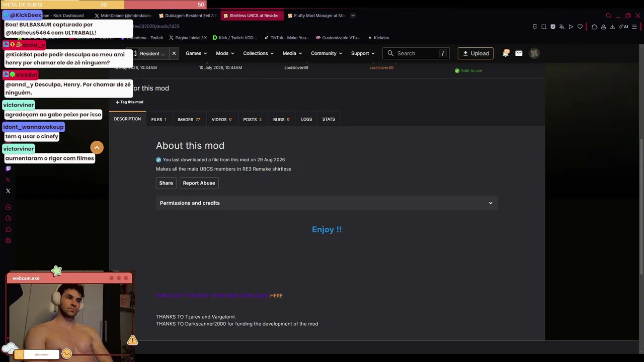
Task: Click the Report Abuse button
Action: tap(199, 183)
